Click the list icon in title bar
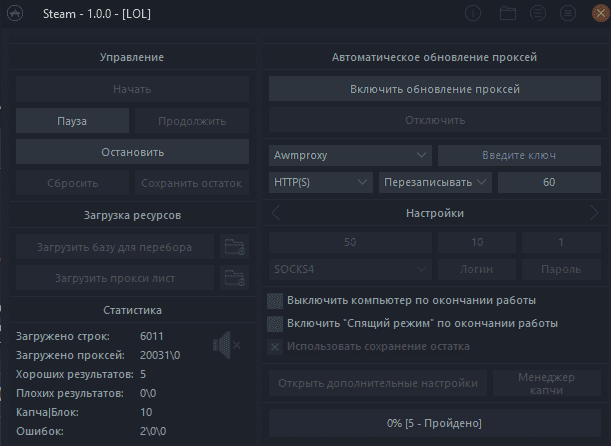 pos(538,14)
